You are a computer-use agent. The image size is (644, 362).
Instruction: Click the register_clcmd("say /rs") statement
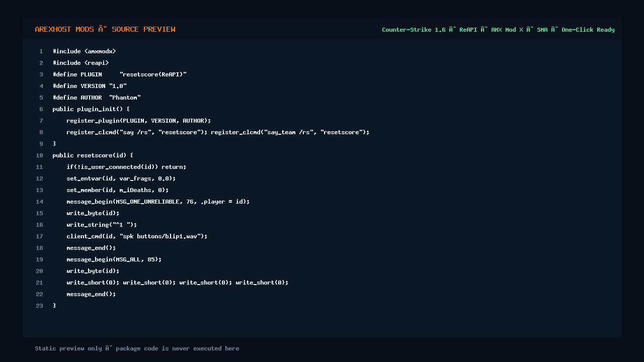(x=137, y=132)
